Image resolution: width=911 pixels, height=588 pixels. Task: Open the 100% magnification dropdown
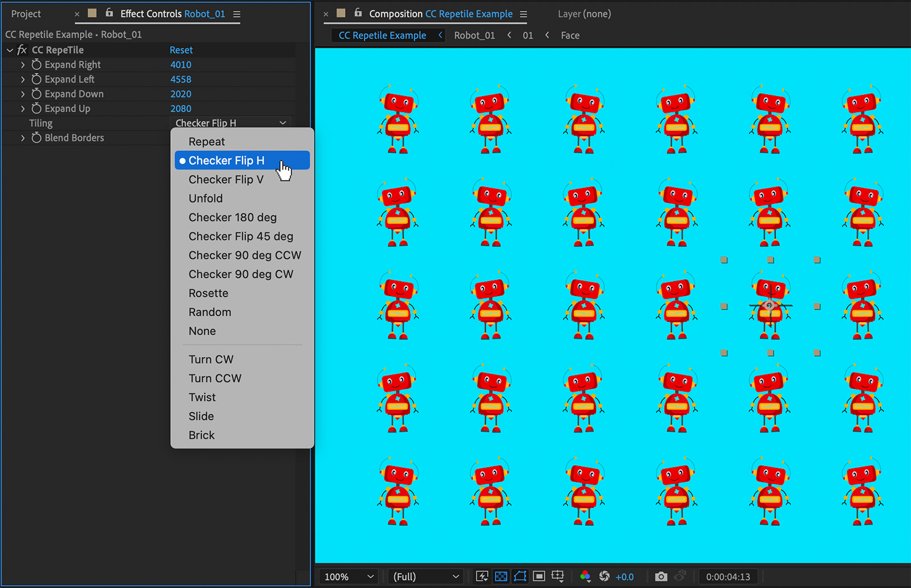[x=347, y=576]
